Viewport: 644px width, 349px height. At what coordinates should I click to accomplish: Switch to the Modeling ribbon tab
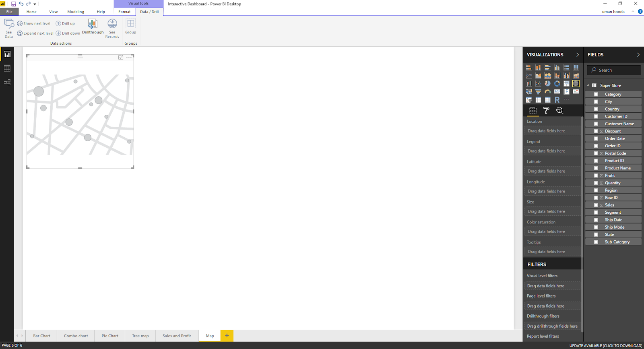point(76,12)
